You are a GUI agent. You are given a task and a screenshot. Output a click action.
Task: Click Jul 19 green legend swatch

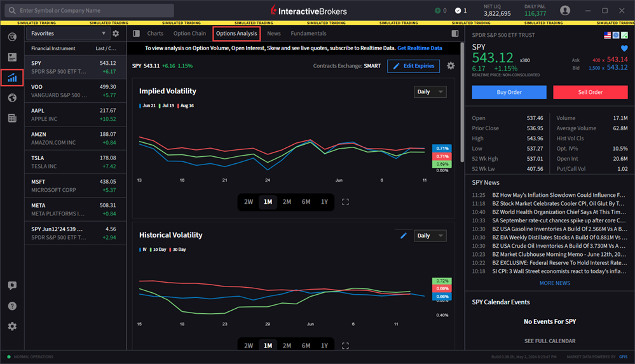160,105
